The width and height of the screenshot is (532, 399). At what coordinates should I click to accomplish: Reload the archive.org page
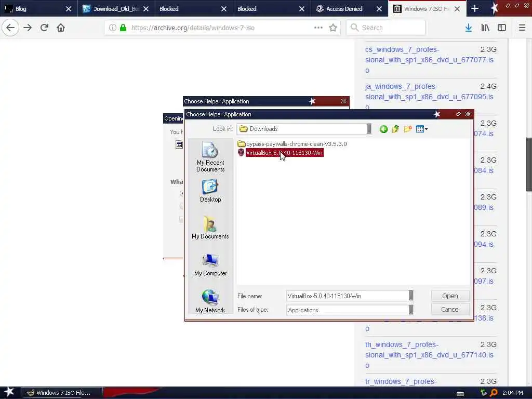(x=44, y=28)
